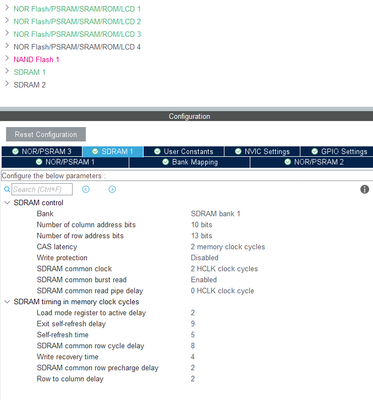Expand the NAND Flash 1 node
The width and height of the screenshot is (373, 400).
click(7, 59)
